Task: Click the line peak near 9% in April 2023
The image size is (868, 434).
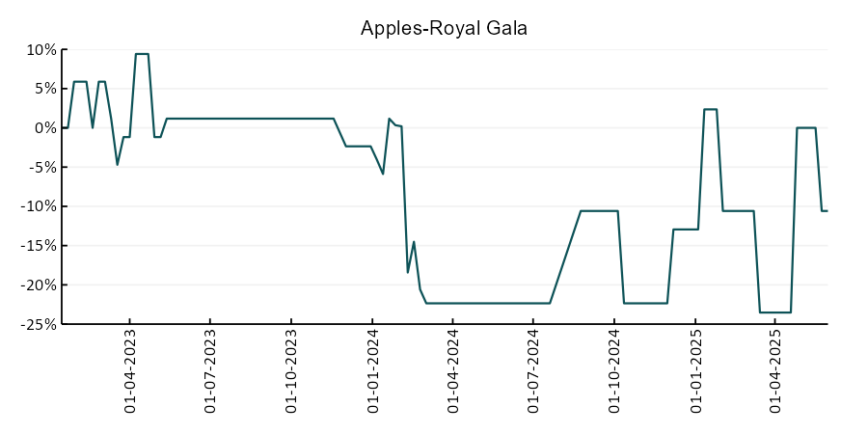Action: 142,54
